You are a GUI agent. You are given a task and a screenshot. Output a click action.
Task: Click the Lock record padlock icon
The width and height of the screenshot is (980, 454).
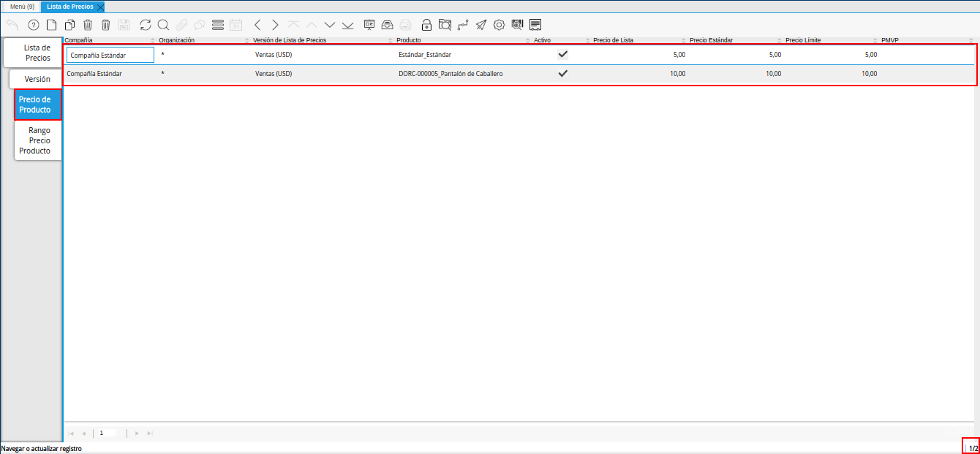coord(426,25)
